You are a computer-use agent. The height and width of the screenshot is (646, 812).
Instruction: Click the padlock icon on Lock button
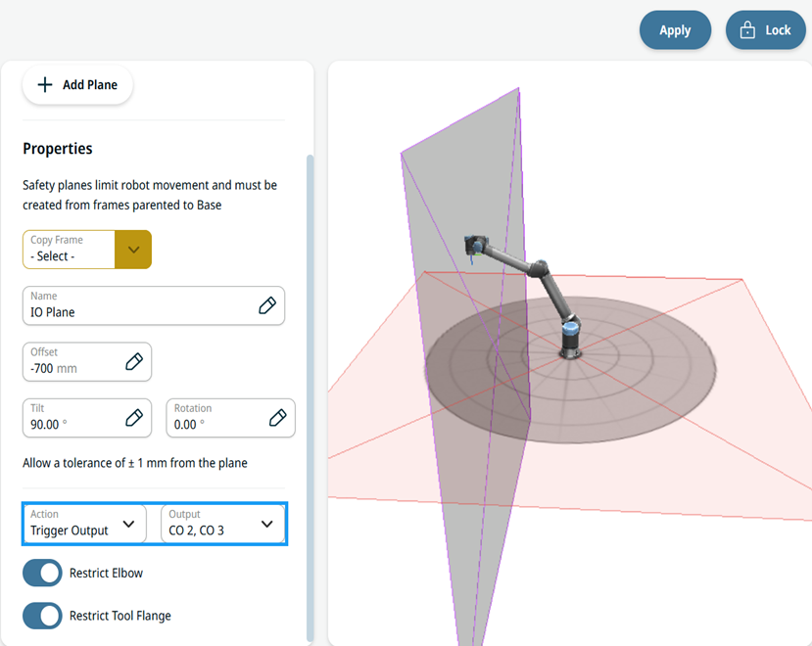pyautogui.click(x=747, y=30)
